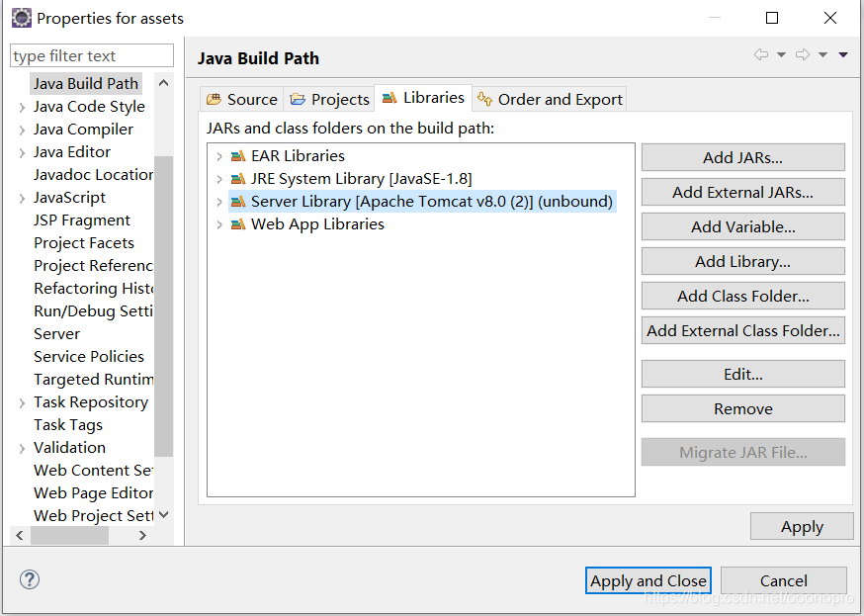Maximize the Properties for assets window
This screenshot has width=864, height=616.
(772, 18)
